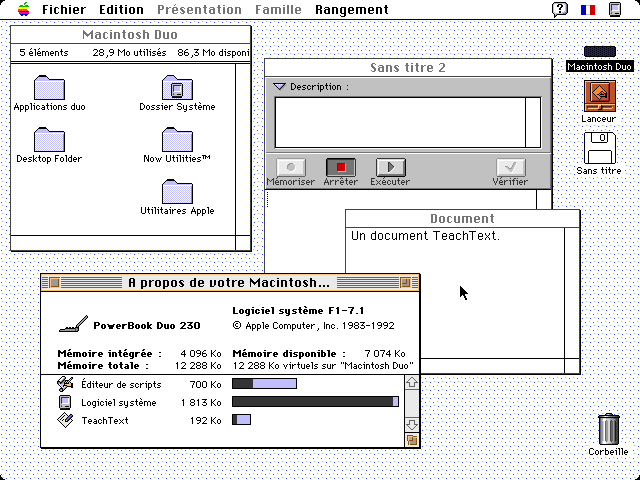
Task: Click the down arrow of the memory list scrollbar
Action: [x=412, y=425]
